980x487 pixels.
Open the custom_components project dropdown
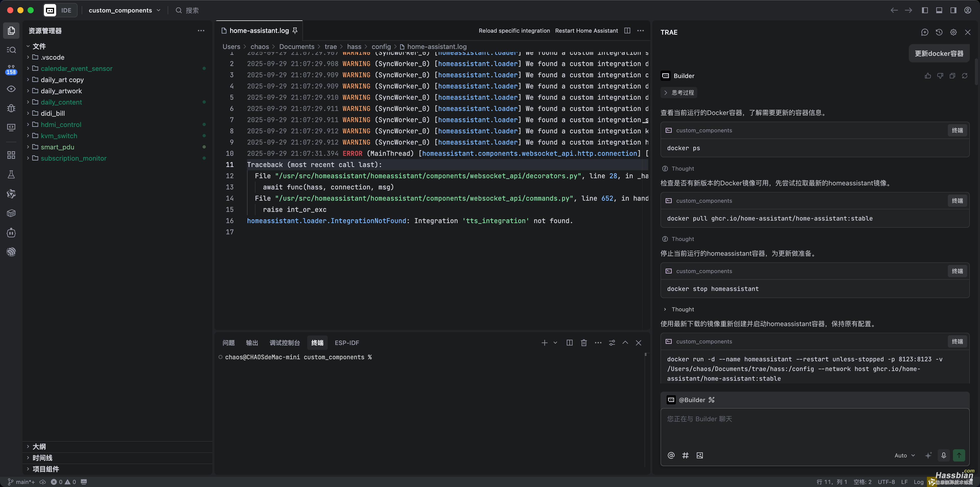pos(124,10)
